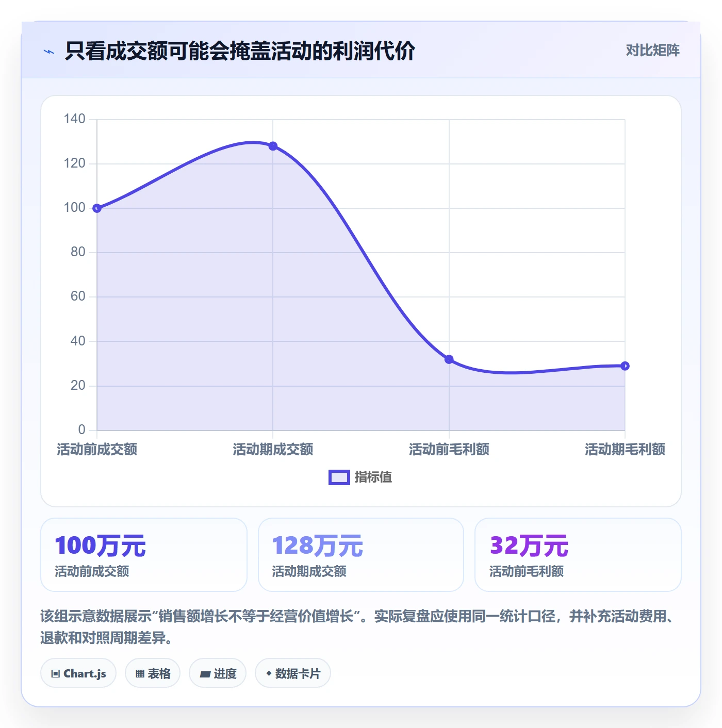Click the x-axis label 活动期毛利额

pyautogui.click(x=625, y=450)
